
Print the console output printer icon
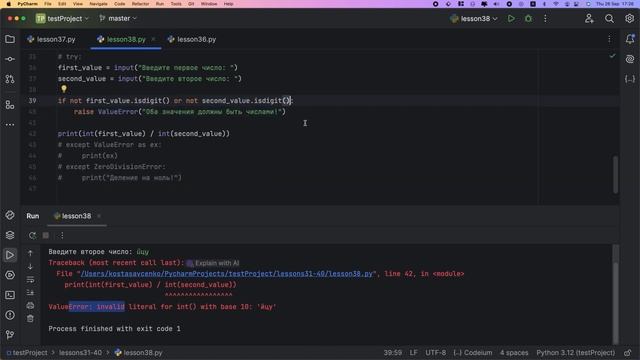tap(30, 305)
